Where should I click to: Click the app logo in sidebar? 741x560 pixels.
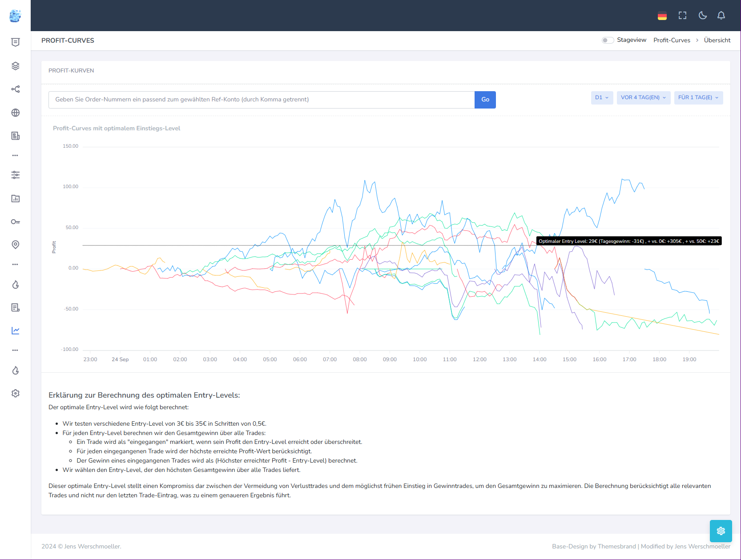15,16
